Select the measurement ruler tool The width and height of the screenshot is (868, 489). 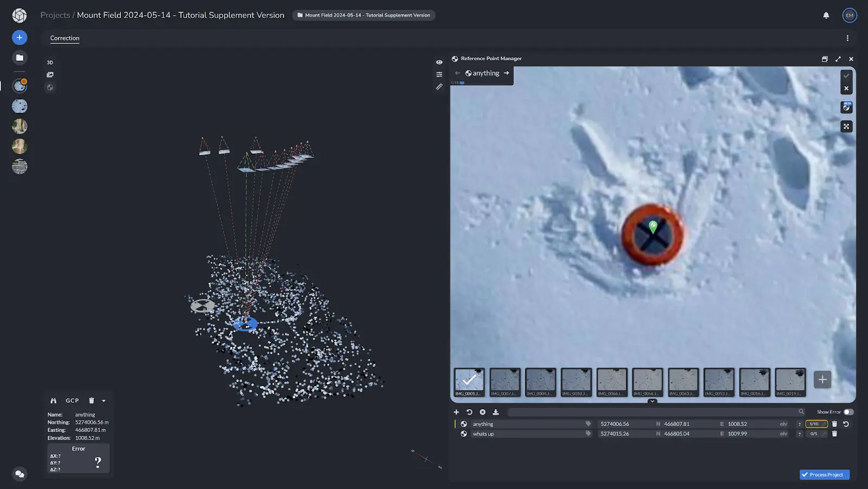click(439, 87)
